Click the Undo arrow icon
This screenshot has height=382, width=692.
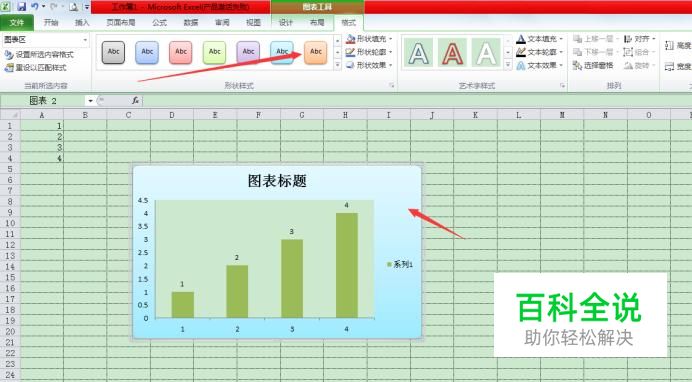click(35, 7)
